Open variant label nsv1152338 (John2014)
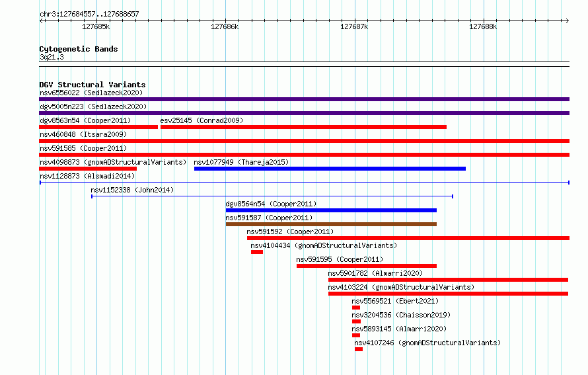 [132, 190]
